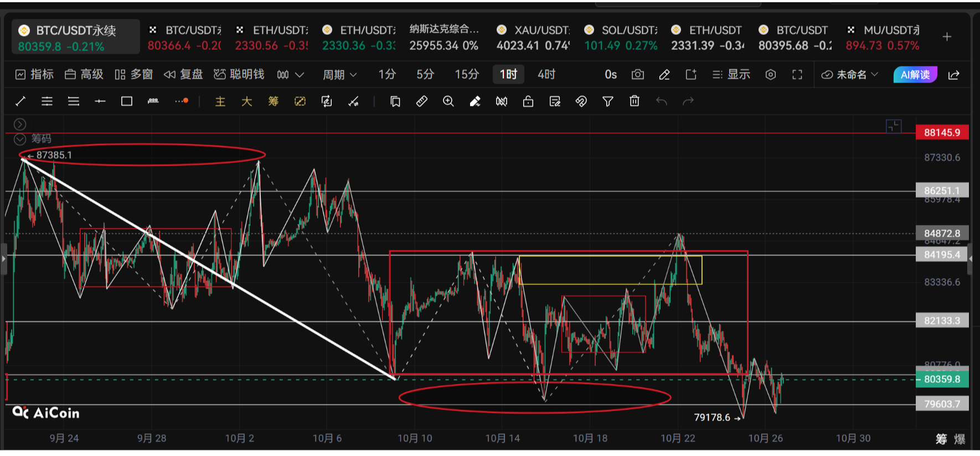Open the XAU/USDT symbol tab
This screenshot has width=980, height=456.
pyautogui.click(x=534, y=38)
